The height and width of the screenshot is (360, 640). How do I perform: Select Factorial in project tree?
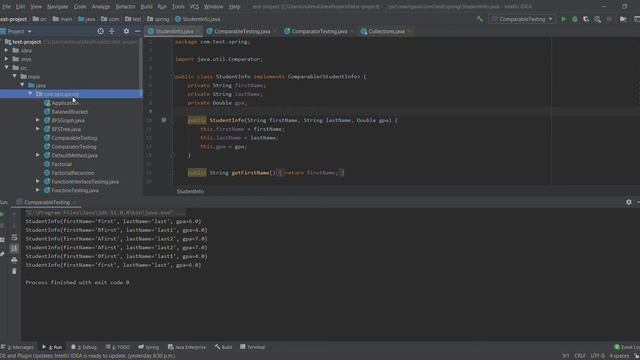pos(61,164)
